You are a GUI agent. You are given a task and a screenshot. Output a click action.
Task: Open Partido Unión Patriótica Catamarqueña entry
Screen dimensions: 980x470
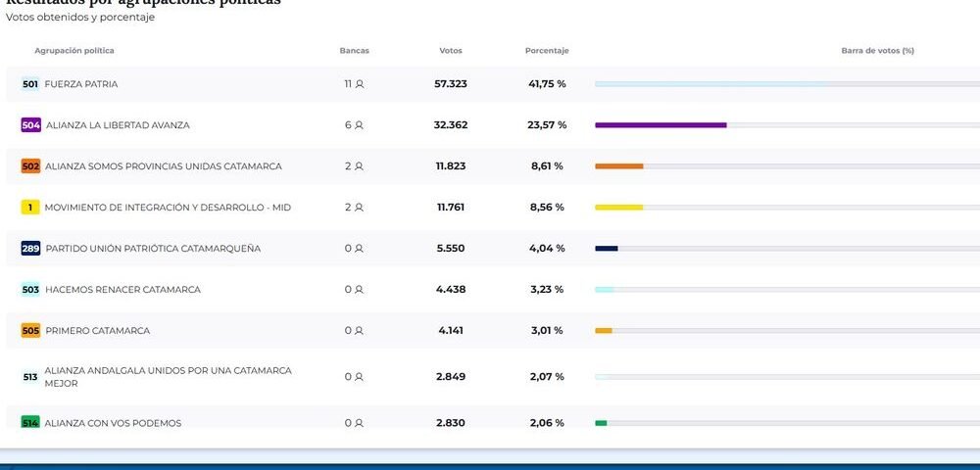153,249
